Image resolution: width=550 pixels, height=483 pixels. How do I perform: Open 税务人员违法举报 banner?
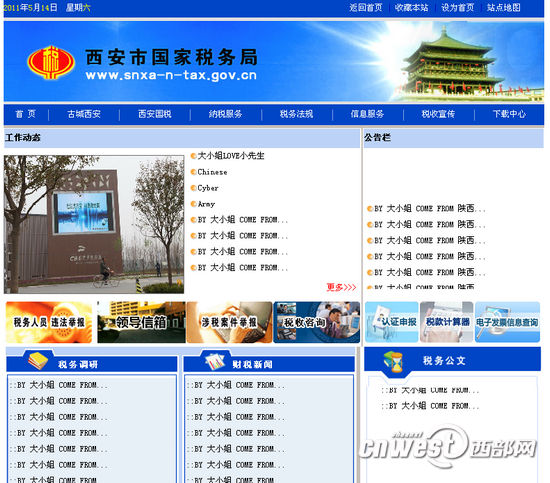[49, 322]
